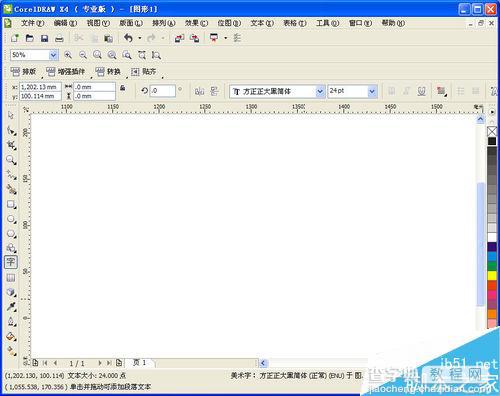Viewport: 500px width, 396px height.
Task: Open the 24 pt font size dropdown
Action: tap(372, 91)
